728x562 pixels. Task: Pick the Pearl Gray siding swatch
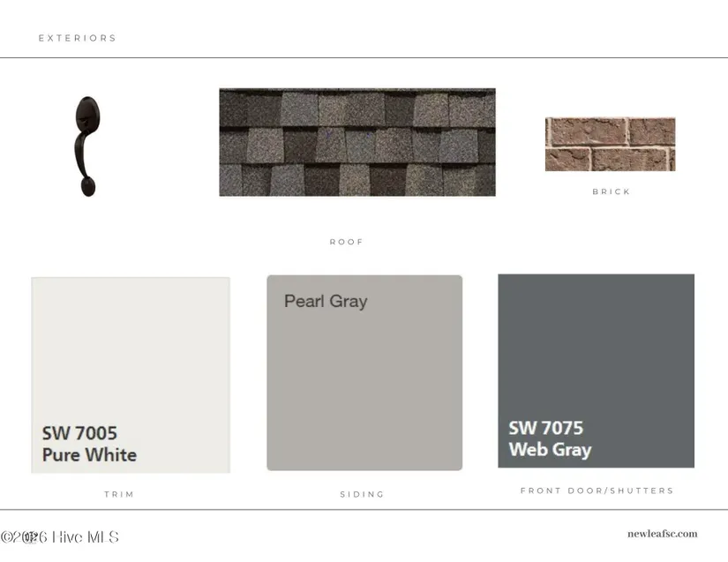[x=364, y=372]
